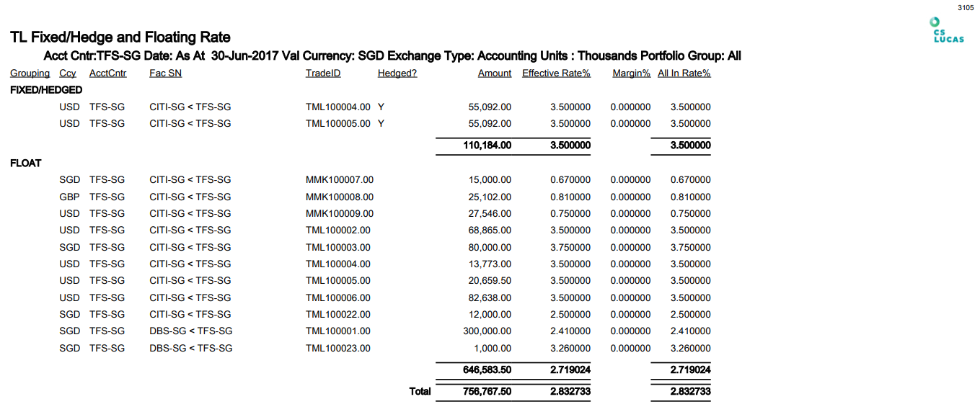Click the FIXED/HEDGED group label
The image size is (980, 412).
point(46,90)
